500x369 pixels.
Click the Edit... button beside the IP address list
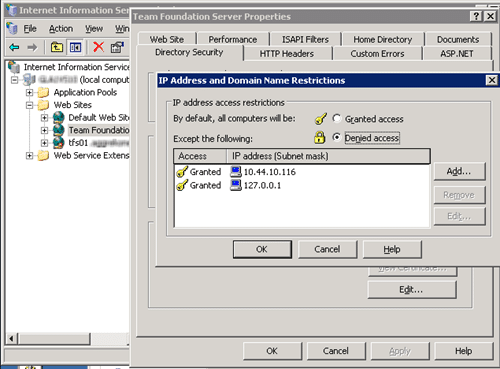[459, 216]
